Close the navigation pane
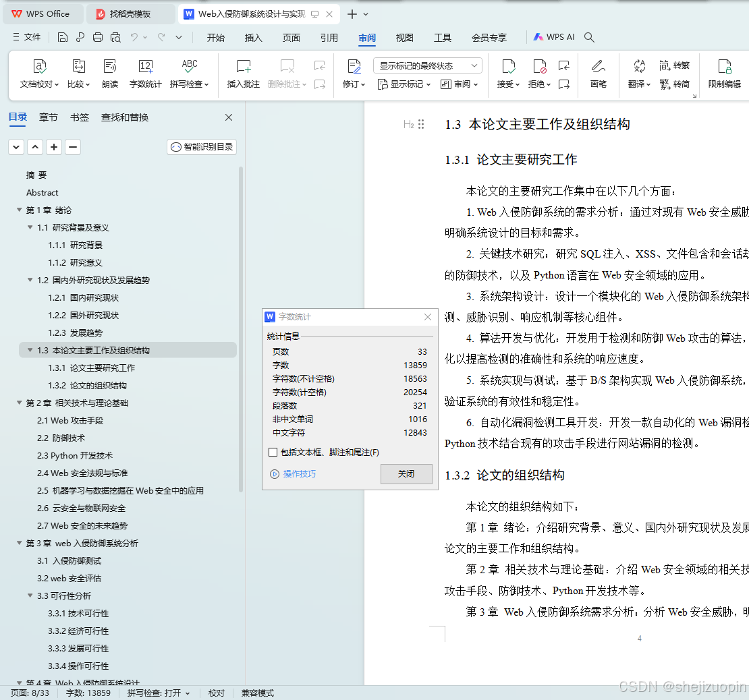749x700 pixels. (x=229, y=117)
